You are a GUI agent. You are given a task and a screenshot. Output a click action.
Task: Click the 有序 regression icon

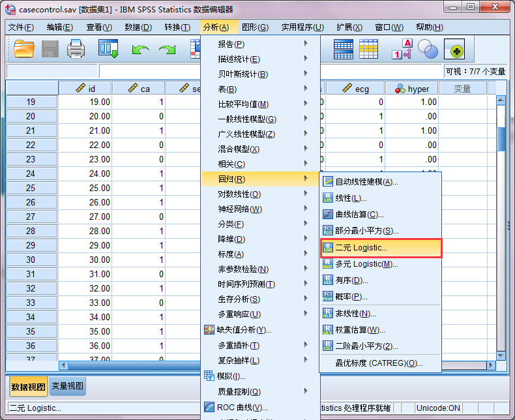tap(328, 280)
